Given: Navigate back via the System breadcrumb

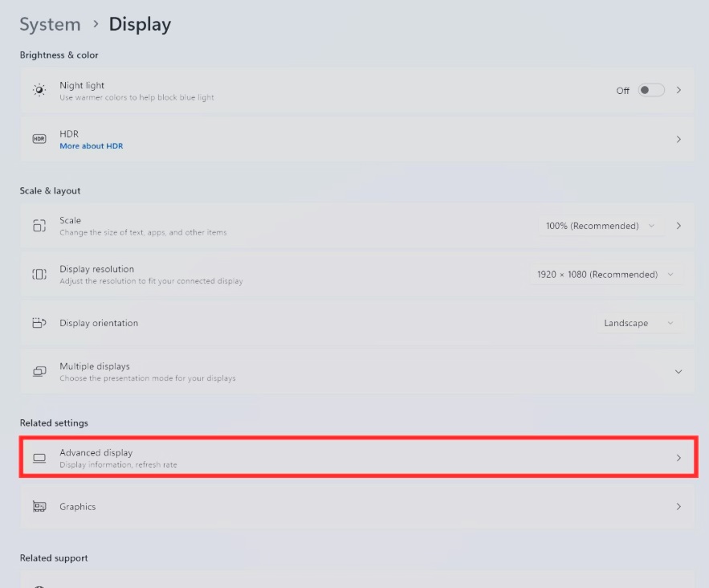Looking at the screenshot, I should point(50,24).
